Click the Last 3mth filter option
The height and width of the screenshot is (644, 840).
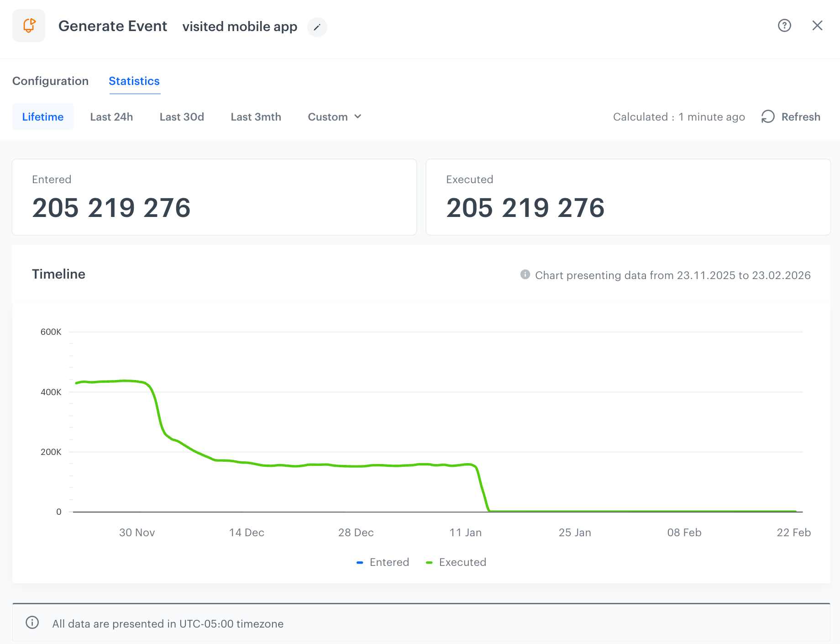coord(256,116)
